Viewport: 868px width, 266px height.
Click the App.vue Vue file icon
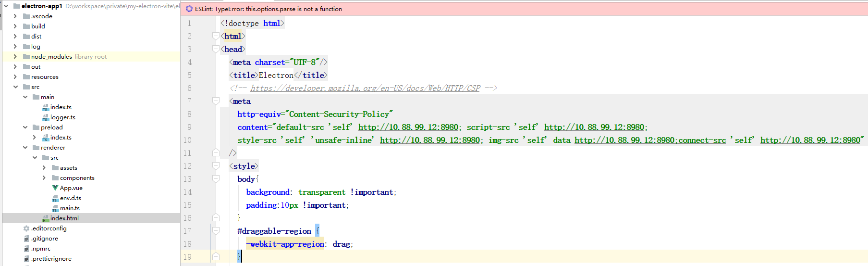point(55,188)
